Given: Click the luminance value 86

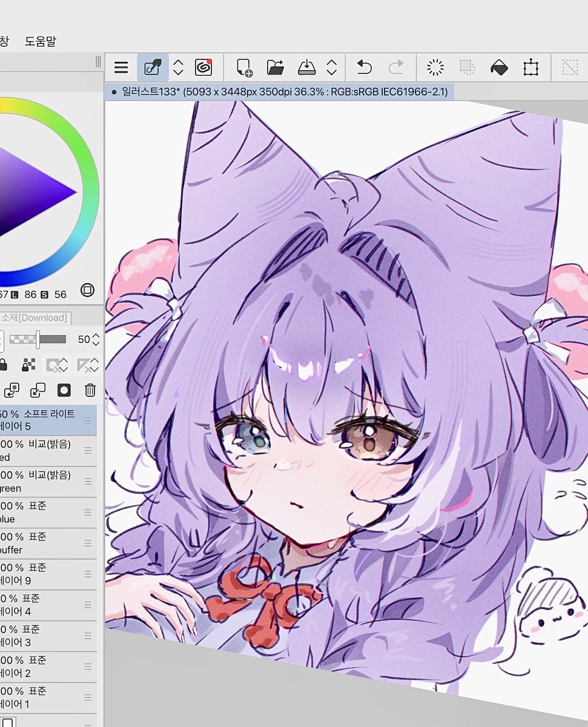Looking at the screenshot, I should [30, 294].
